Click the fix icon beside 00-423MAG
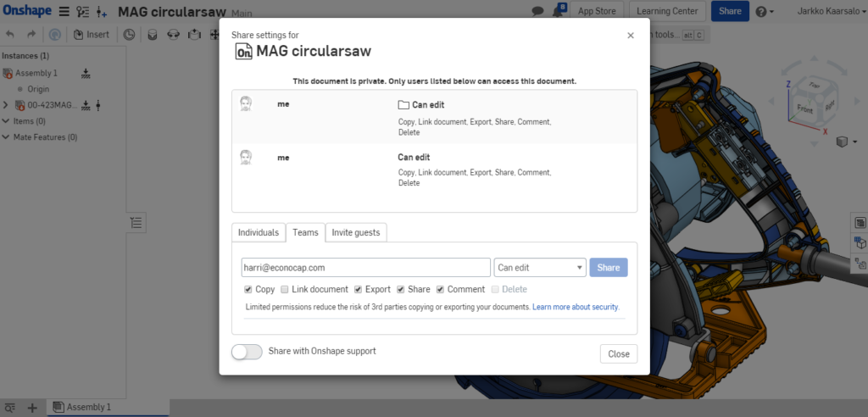868x417 pixels. coord(86,105)
